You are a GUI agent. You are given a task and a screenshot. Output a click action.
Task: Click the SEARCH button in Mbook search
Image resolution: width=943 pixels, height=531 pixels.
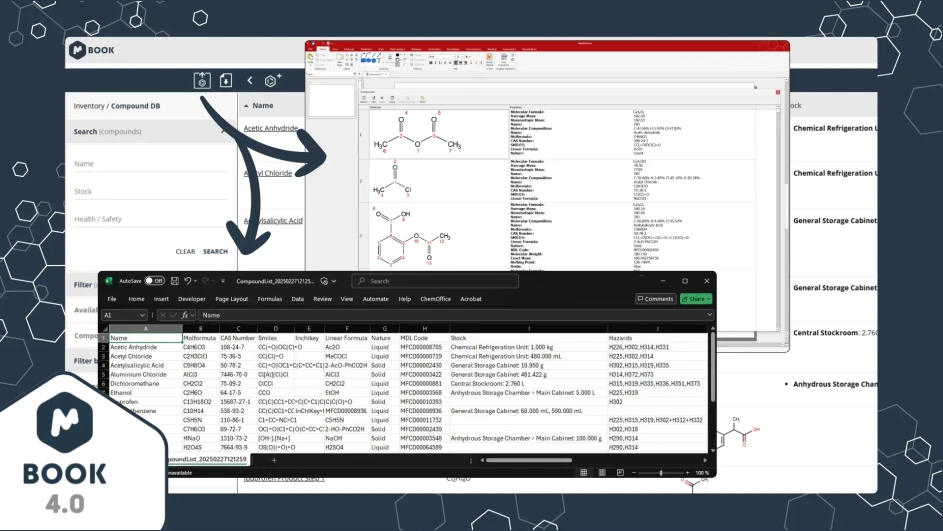click(215, 251)
